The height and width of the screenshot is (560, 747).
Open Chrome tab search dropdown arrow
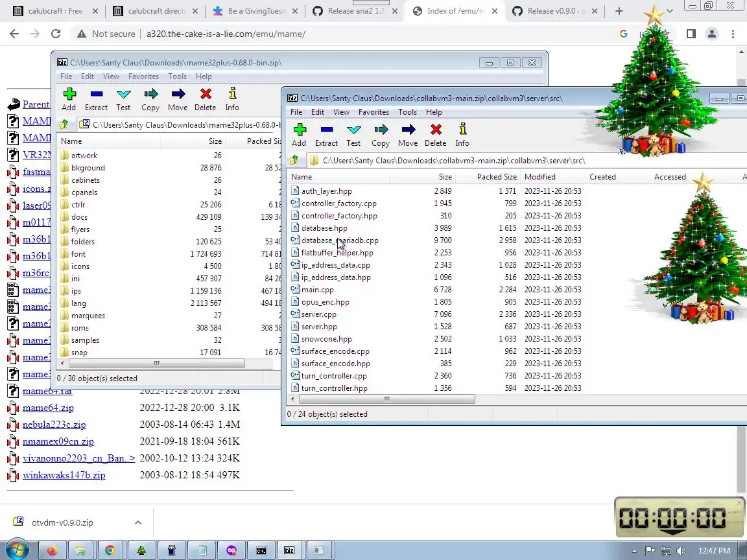669,11
